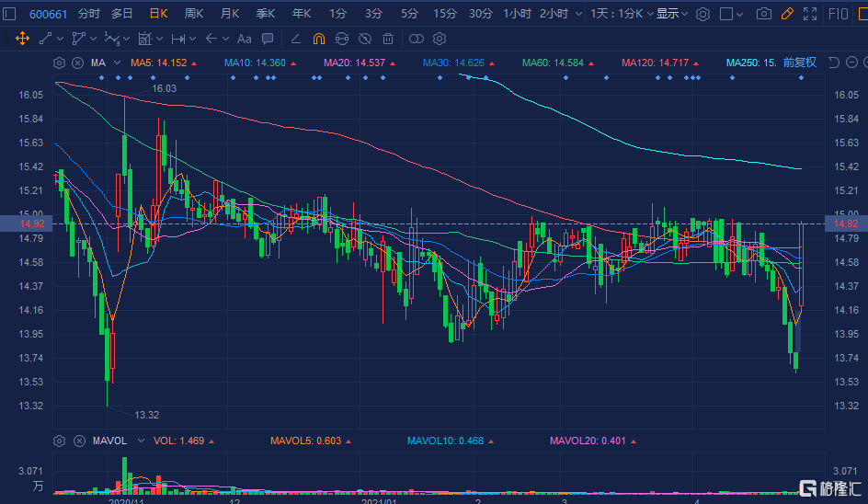Open the F10 company info
Image resolution: width=868 pixels, height=504 pixels.
[839, 14]
